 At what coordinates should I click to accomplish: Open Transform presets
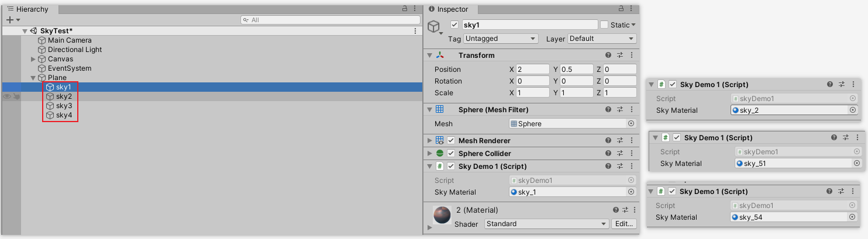[x=620, y=56]
